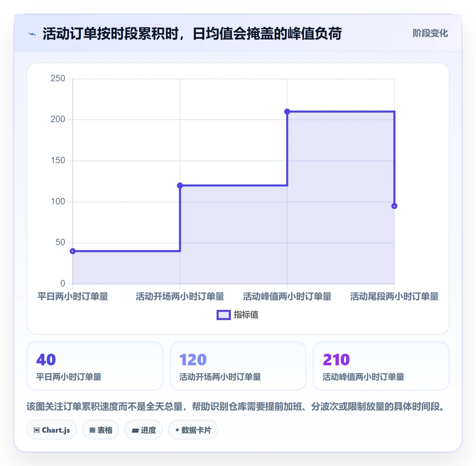This screenshot has width=476, height=466.
Task: Click the x-axis label 活动尾段两小时订单量
Action: (394, 297)
